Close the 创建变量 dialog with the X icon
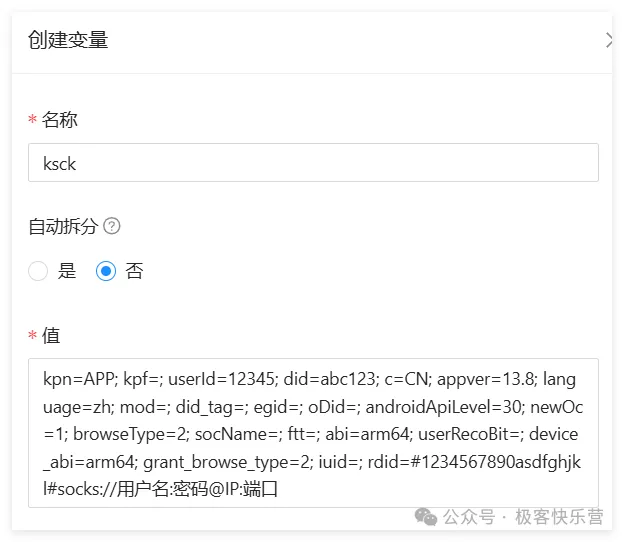624x542 pixels. pos(608,40)
